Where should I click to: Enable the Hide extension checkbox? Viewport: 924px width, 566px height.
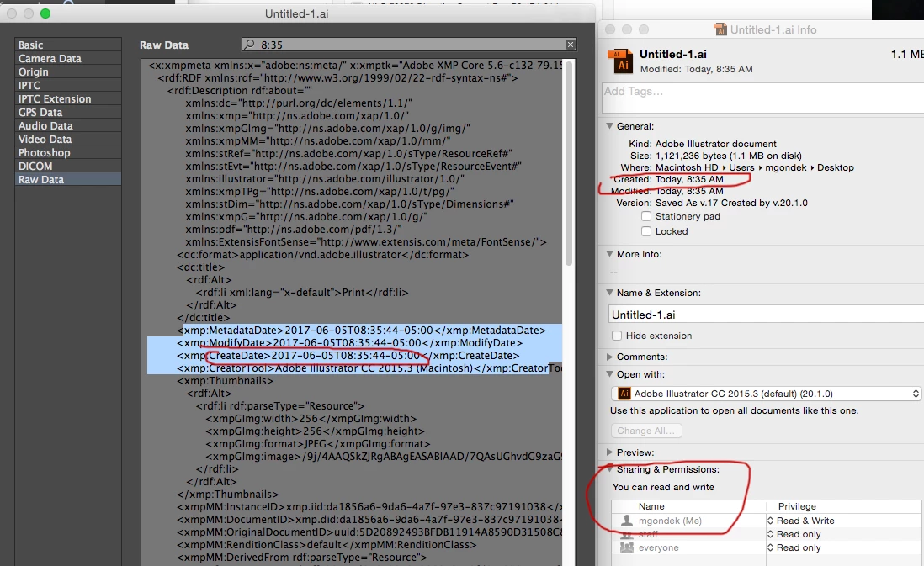pyautogui.click(x=617, y=336)
